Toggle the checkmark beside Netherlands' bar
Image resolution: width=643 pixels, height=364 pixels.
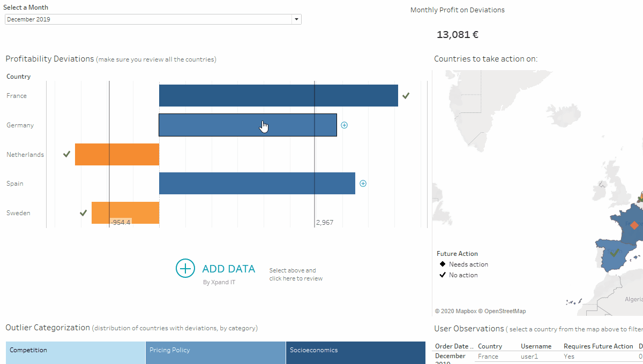[x=66, y=154]
